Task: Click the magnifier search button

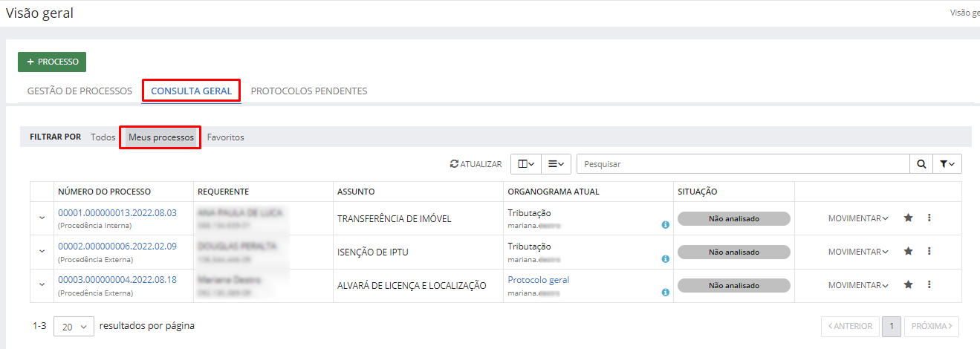Action: [921, 164]
